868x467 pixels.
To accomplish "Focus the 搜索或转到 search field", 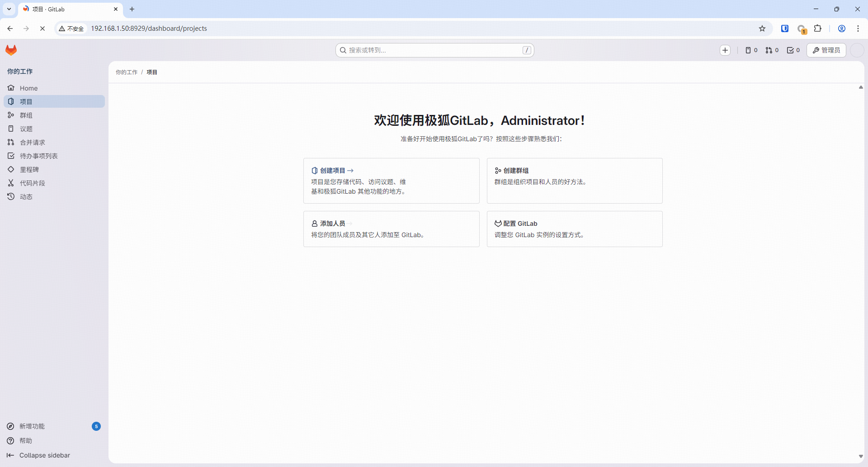I will pos(435,50).
